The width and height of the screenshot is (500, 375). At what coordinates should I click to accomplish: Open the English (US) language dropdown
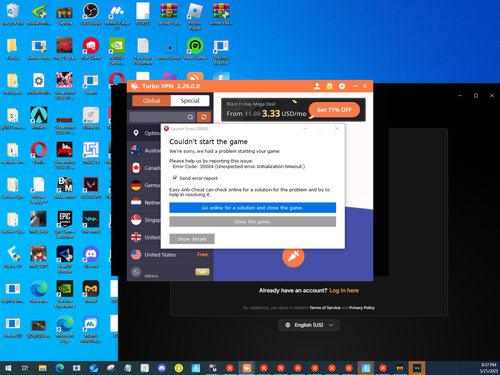(309, 325)
